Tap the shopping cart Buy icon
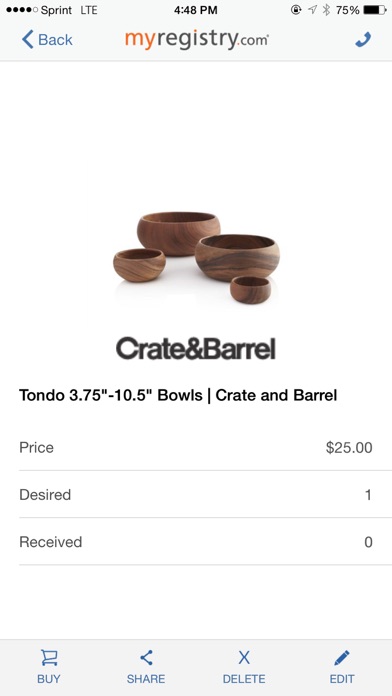The width and height of the screenshot is (392, 696). 49,657
